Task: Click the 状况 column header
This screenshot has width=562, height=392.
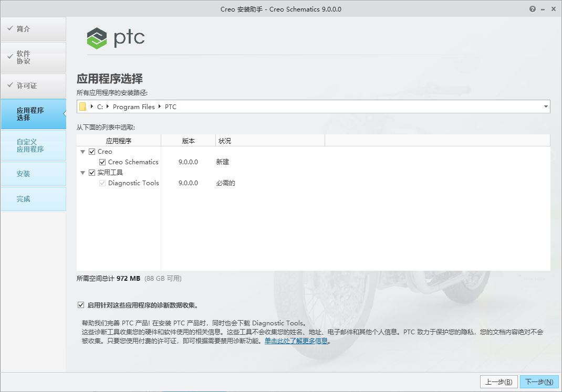Action: coord(270,141)
